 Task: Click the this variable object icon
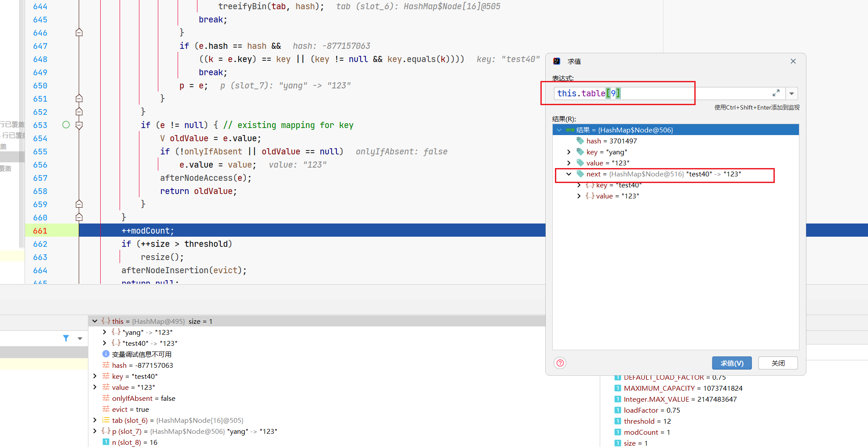pyautogui.click(x=106, y=321)
